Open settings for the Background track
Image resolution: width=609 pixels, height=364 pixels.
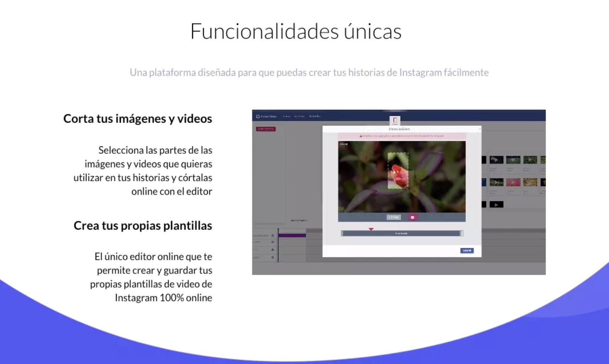coord(273,235)
